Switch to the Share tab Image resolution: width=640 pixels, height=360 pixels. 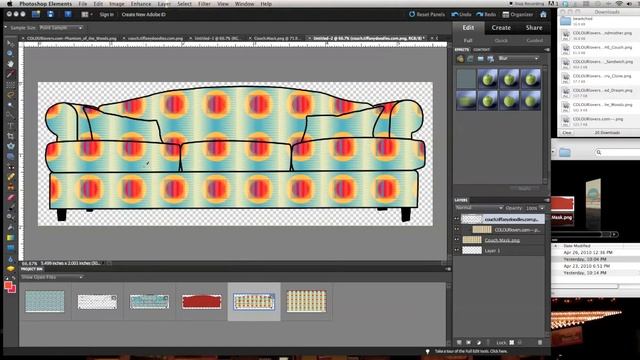534,28
